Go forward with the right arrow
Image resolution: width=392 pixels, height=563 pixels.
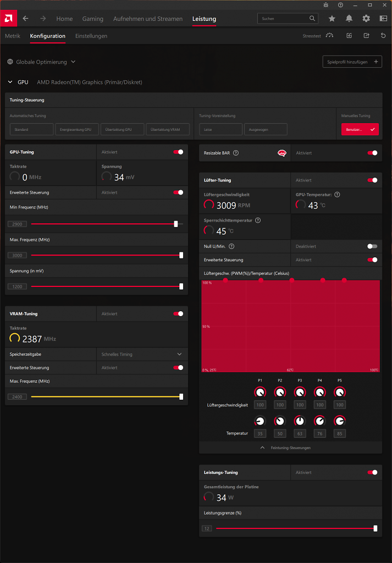point(43,19)
